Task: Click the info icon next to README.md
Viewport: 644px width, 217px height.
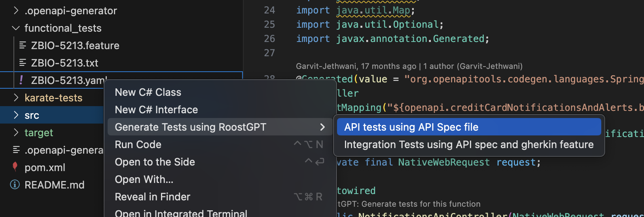Action: point(15,185)
